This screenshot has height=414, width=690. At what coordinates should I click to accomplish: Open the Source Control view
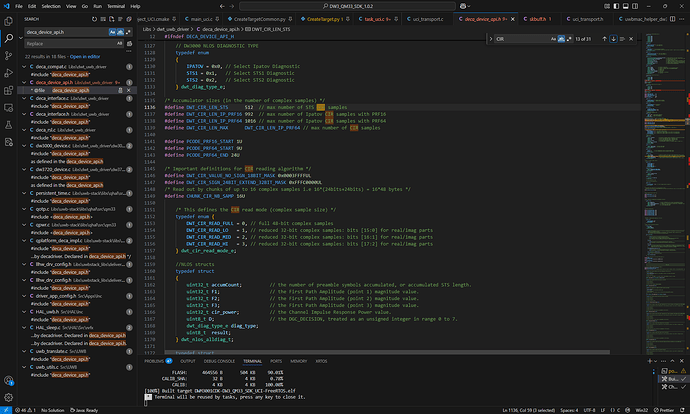click(x=8, y=56)
